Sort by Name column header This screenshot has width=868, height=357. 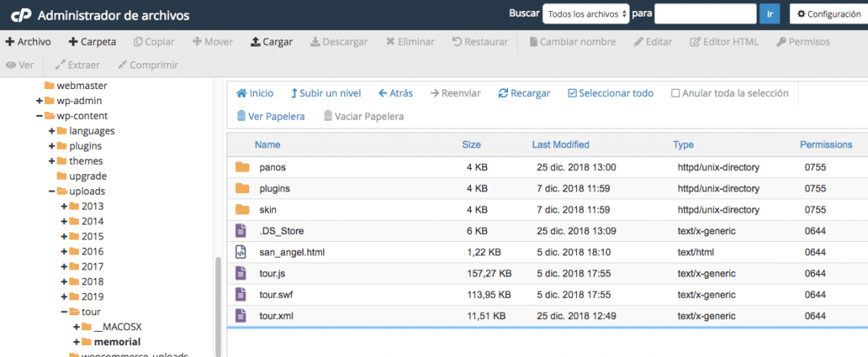[268, 145]
